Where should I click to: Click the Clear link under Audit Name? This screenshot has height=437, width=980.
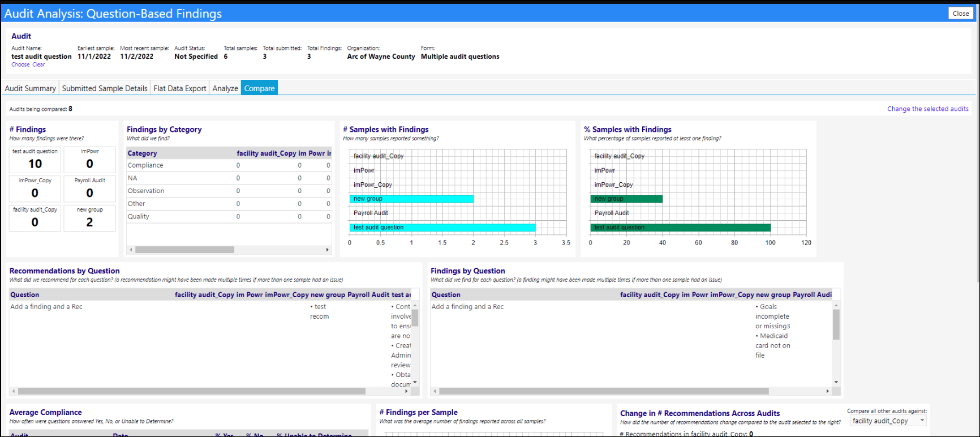point(38,65)
